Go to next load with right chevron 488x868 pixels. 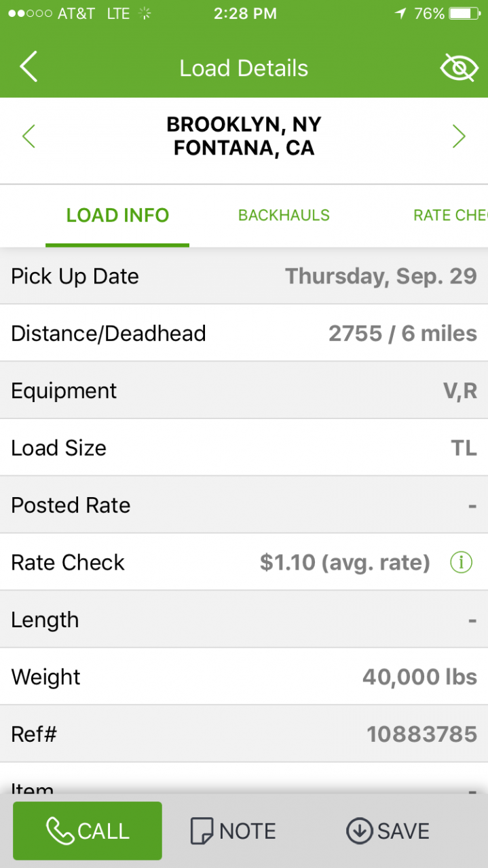(459, 136)
